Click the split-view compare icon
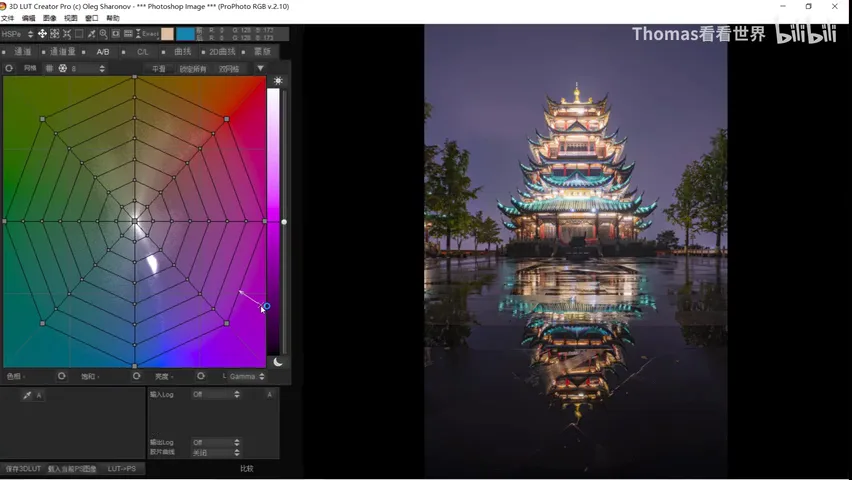The width and height of the screenshot is (852, 480). 128,34
